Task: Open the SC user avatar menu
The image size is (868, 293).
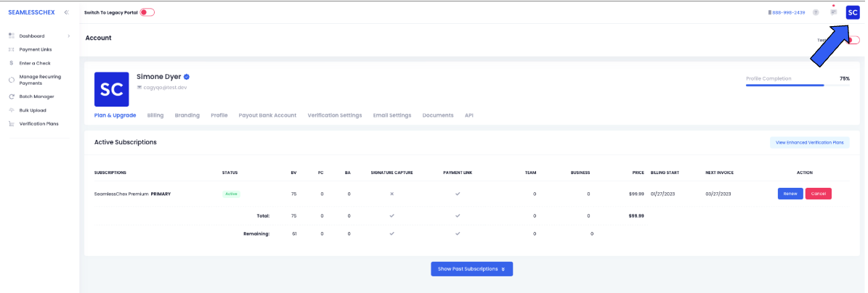Action: click(x=853, y=12)
